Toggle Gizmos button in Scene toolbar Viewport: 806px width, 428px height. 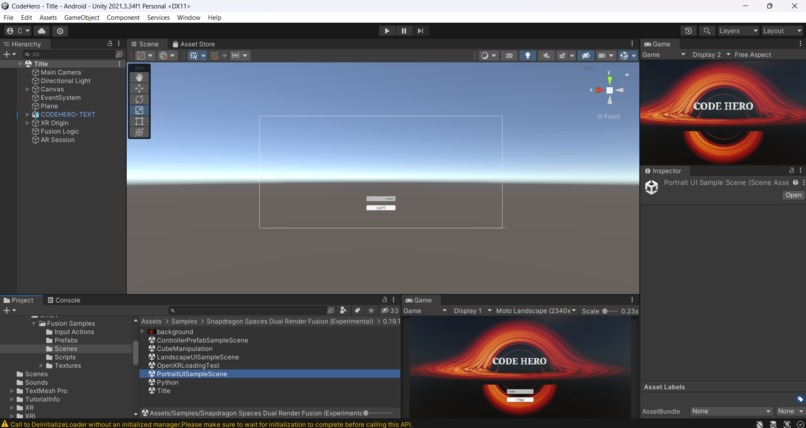click(x=624, y=55)
